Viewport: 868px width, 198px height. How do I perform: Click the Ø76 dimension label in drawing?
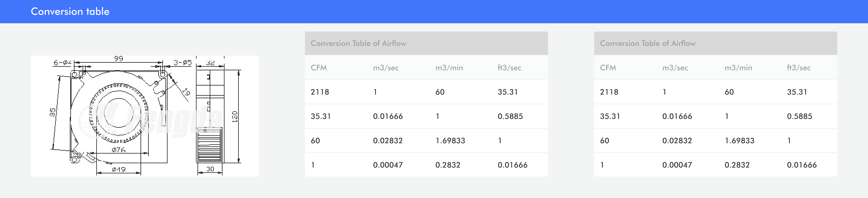point(118,150)
